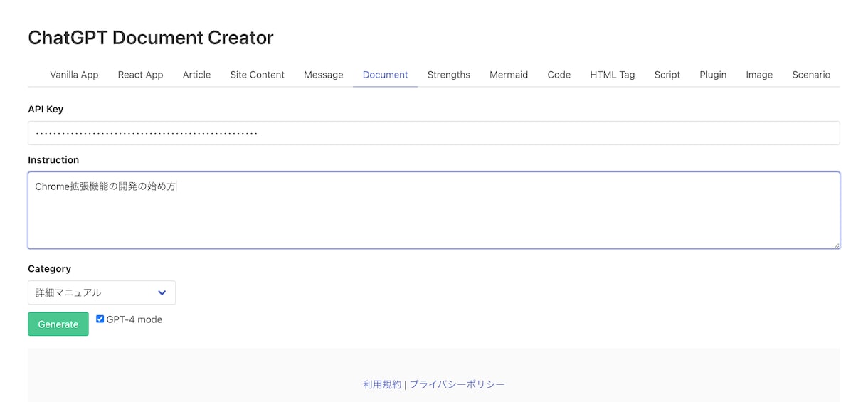This screenshot has width=868, height=402.
Task: Click the Instruction label
Action: click(53, 159)
